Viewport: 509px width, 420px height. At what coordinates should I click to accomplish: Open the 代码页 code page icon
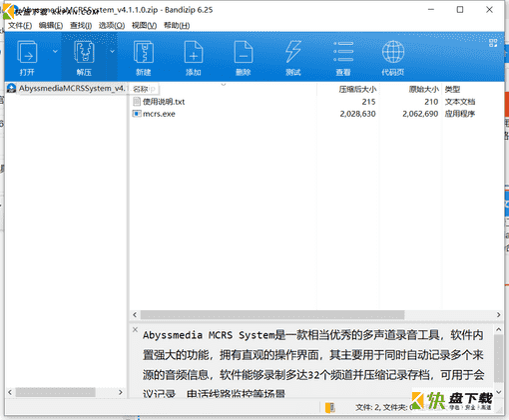(x=393, y=52)
